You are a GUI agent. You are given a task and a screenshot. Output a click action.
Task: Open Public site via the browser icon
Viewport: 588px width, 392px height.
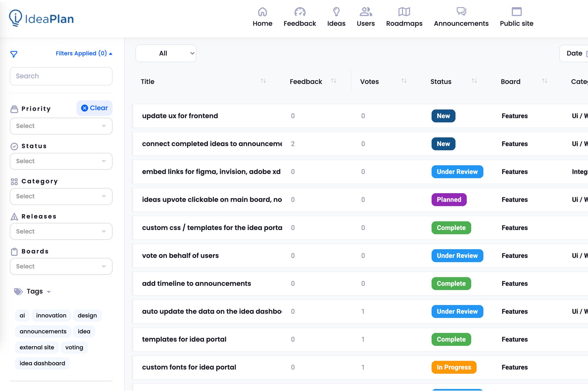[517, 12]
